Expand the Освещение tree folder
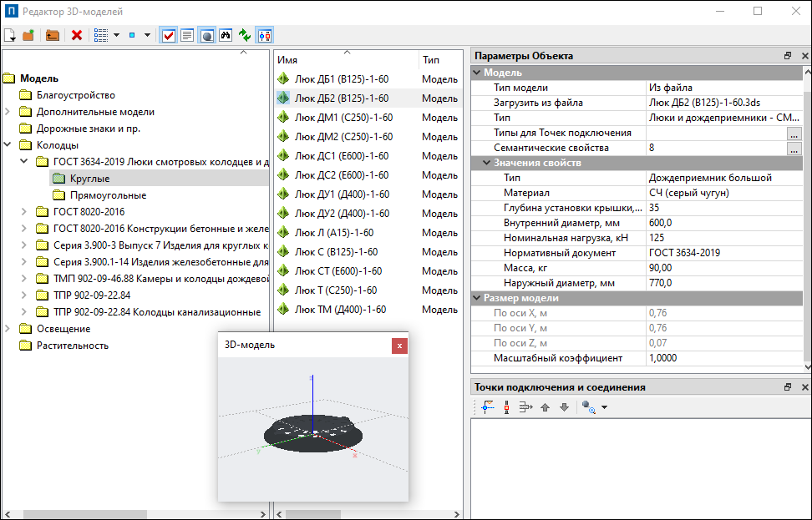The width and height of the screenshot is (812, 520). click(x=8, y=329)
